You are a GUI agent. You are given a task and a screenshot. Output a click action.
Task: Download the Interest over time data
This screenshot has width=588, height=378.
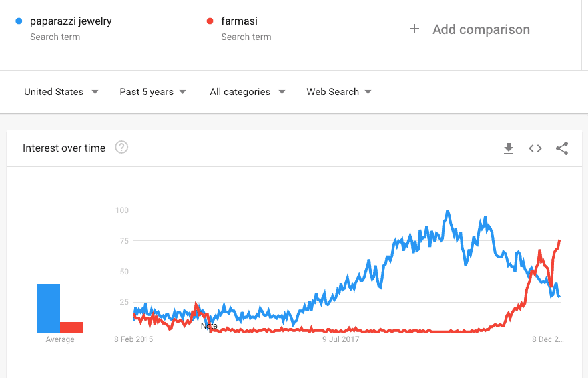coord(509,148)
